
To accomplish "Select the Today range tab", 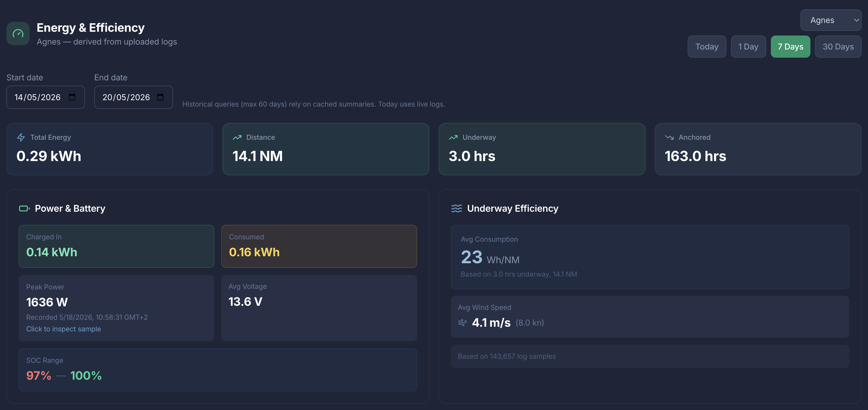I will coord(707,47).
